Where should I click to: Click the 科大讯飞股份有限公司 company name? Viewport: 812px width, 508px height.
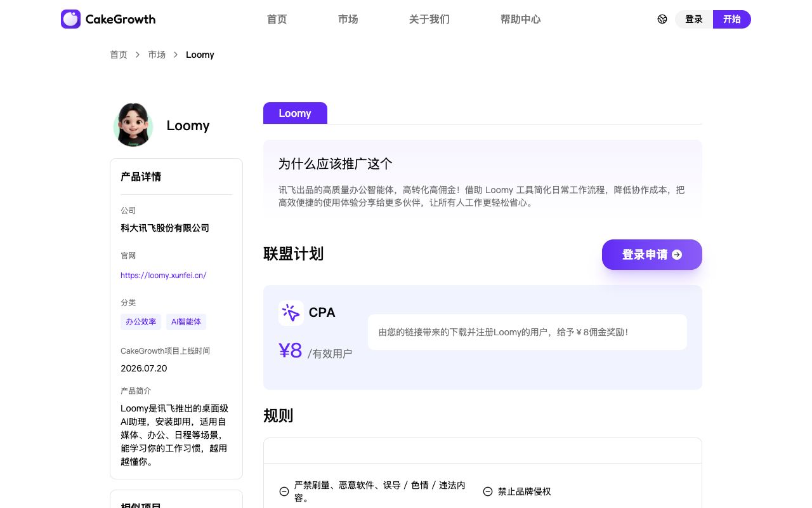click(x=165, y=228)
